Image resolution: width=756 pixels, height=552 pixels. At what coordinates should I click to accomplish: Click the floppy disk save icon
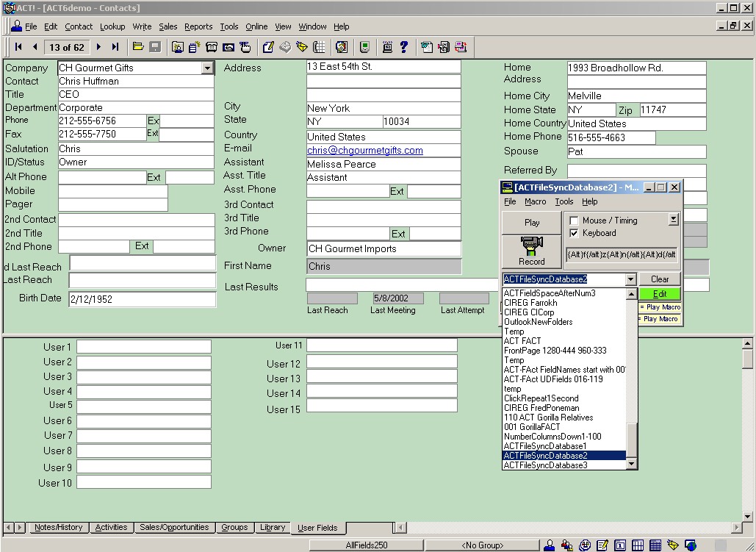pos(155,47)
